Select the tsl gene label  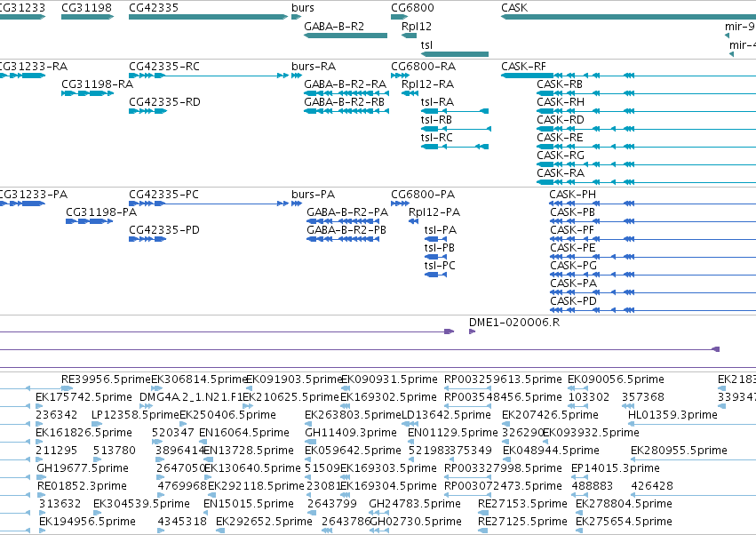tap(426, 45)
